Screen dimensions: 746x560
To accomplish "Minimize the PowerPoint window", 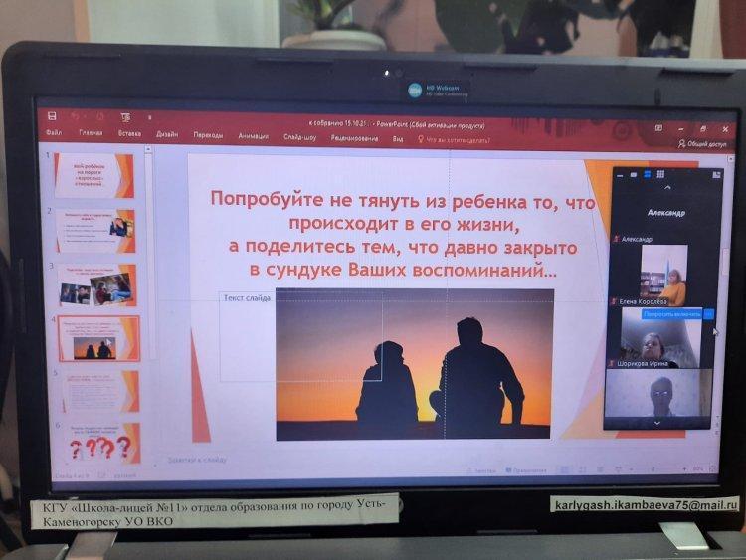I will tap(681, 129).
